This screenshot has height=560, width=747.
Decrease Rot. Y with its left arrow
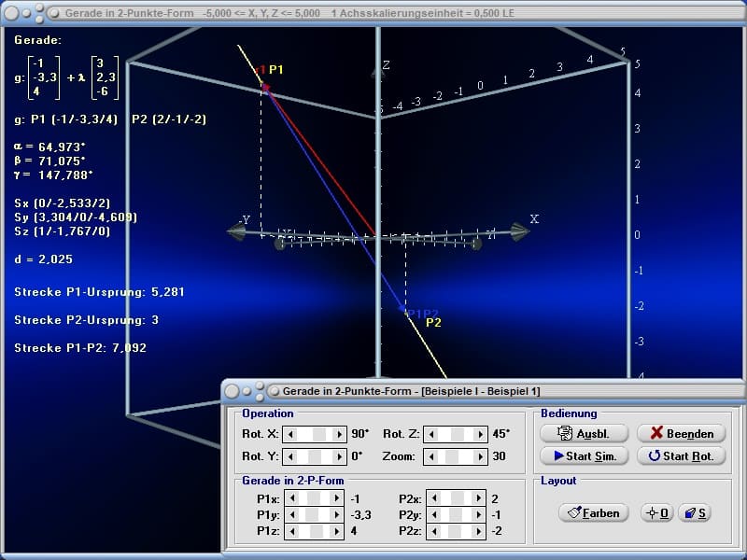pos(290,456)
